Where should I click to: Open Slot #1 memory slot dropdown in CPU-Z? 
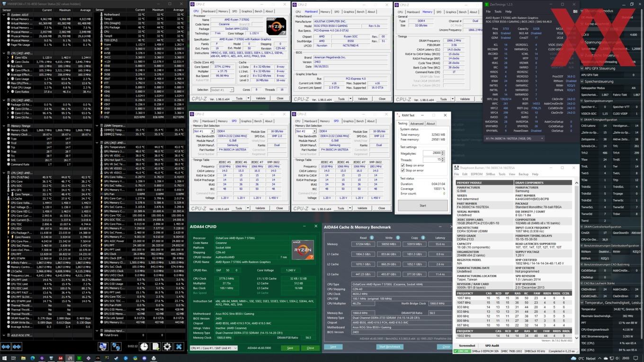point(204,131)
